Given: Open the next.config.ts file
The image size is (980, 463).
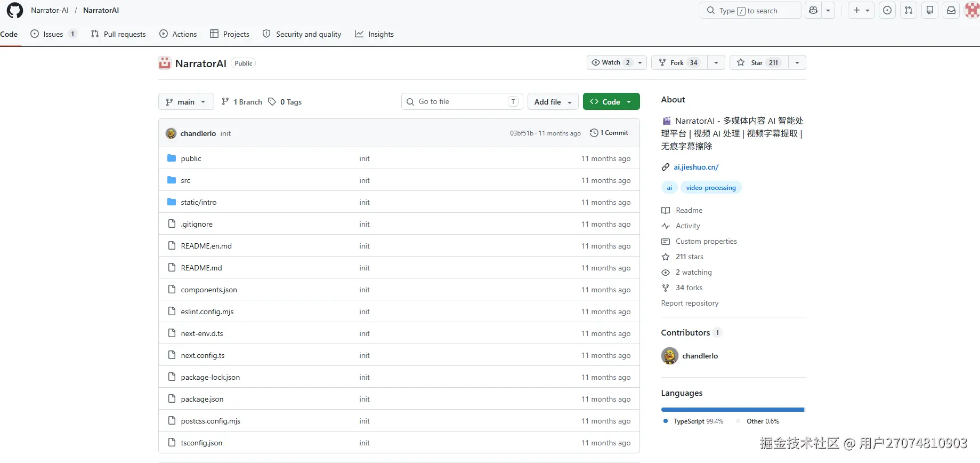Looking at the screenshot, I should coord(203,355).
